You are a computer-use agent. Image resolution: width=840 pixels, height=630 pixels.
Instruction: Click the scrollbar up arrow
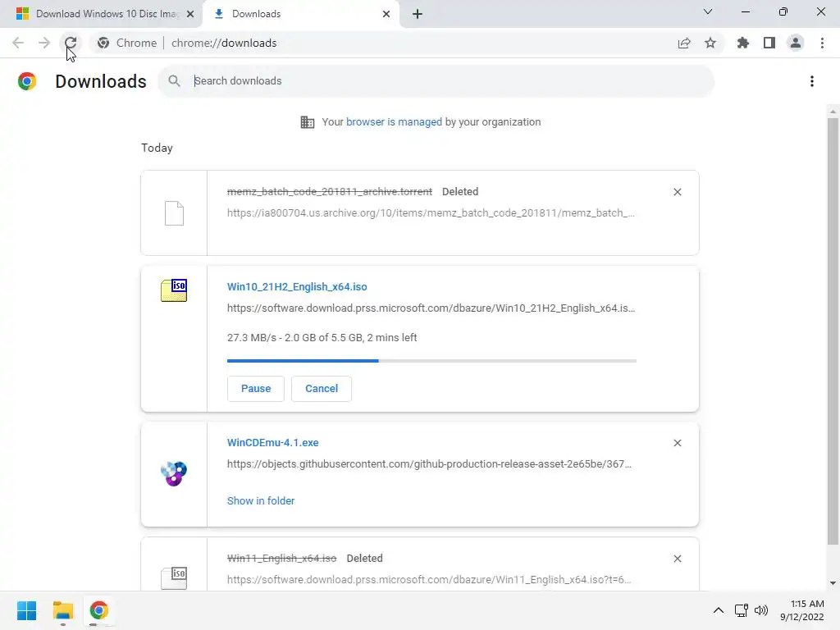(x=833, y=112)
